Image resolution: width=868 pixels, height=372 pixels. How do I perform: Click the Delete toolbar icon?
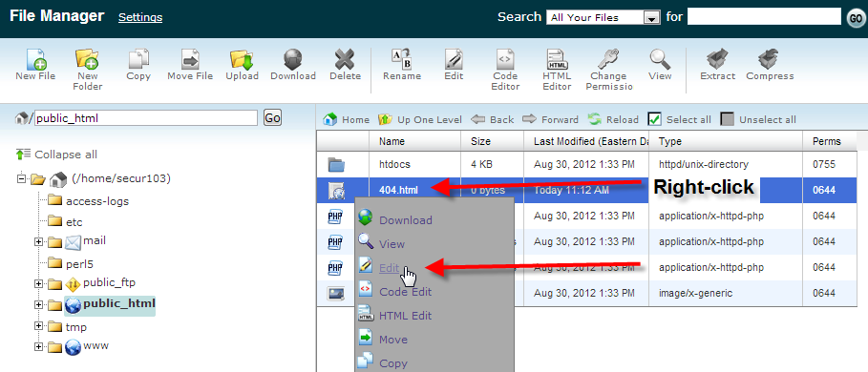tap(346, 58)
